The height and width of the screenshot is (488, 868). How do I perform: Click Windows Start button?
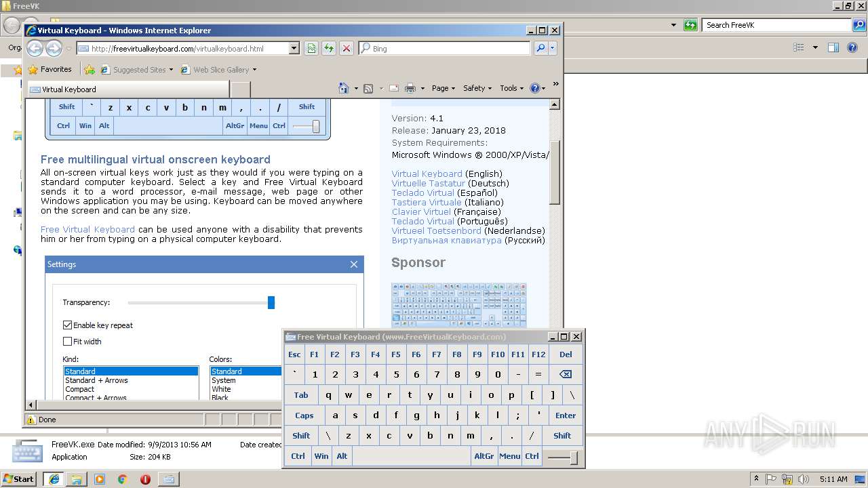[18, 479]
